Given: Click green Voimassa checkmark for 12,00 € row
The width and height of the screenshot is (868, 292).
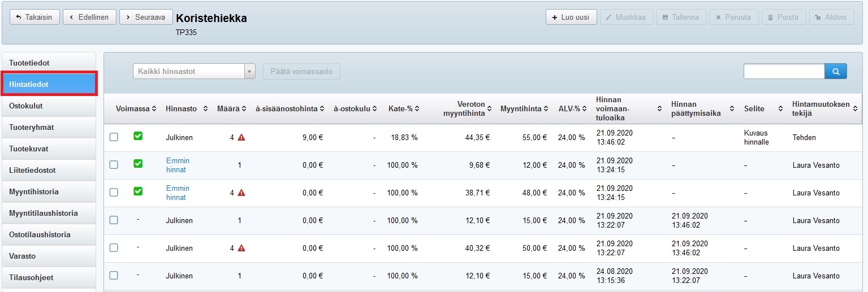Looking at the screenshot, I should (138, 164).
